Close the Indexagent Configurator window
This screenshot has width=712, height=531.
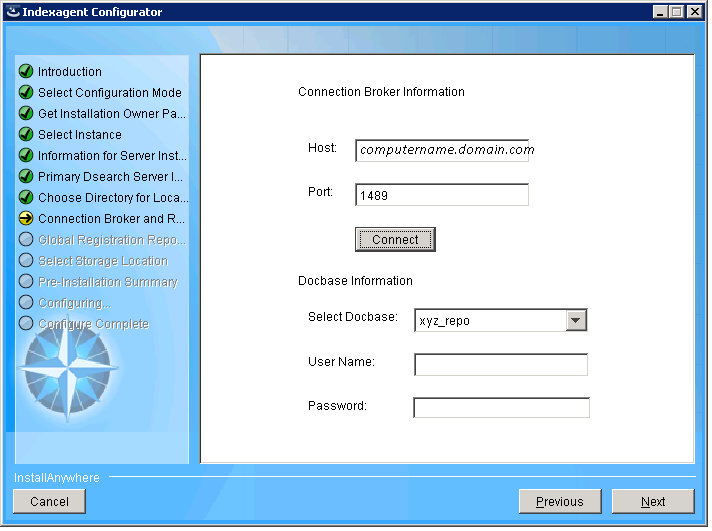tap(695, 11)
